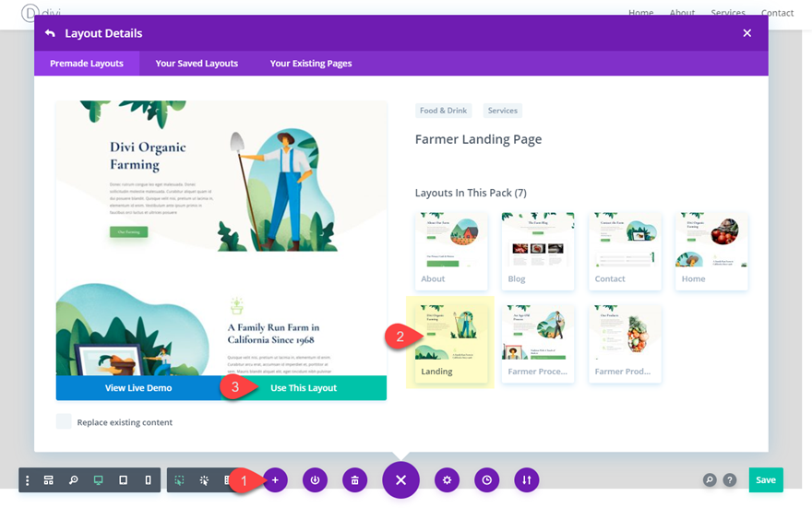812x508 pixels.
Task: Open Your Existing Pages tab
Action: pyautogui.click(x=311, y=63)
